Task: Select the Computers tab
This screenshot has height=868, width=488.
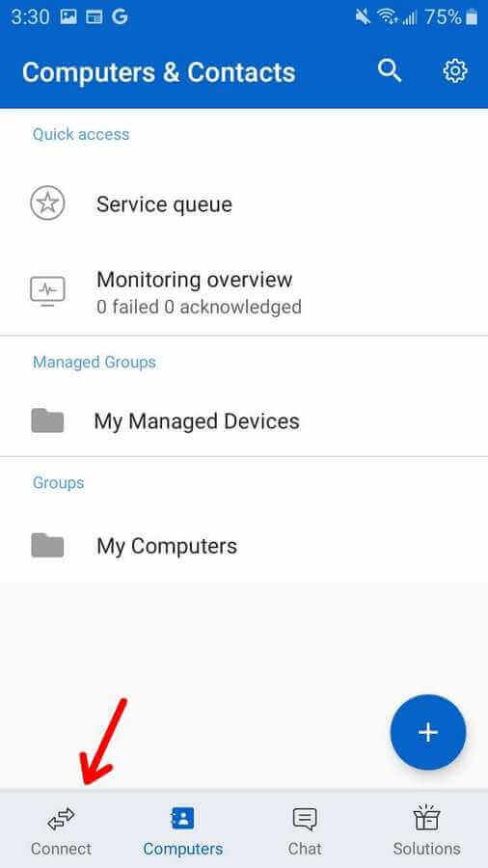Action: [x=182, y=831]
